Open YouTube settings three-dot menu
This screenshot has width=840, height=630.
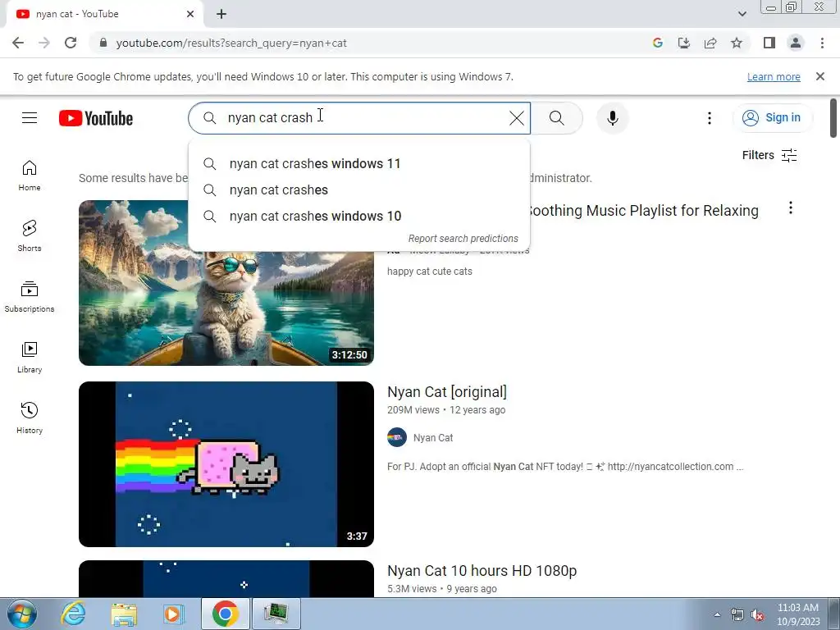click(x=710, y=118)
